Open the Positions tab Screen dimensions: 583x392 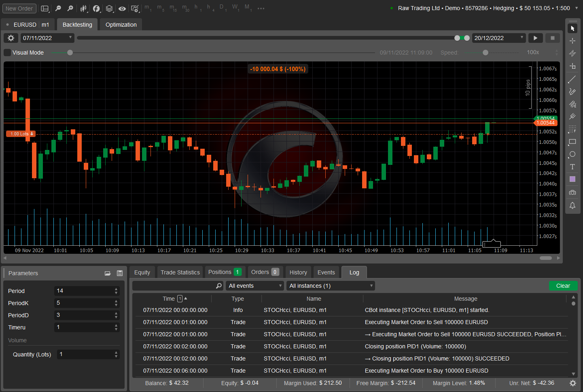click(225, 272)
